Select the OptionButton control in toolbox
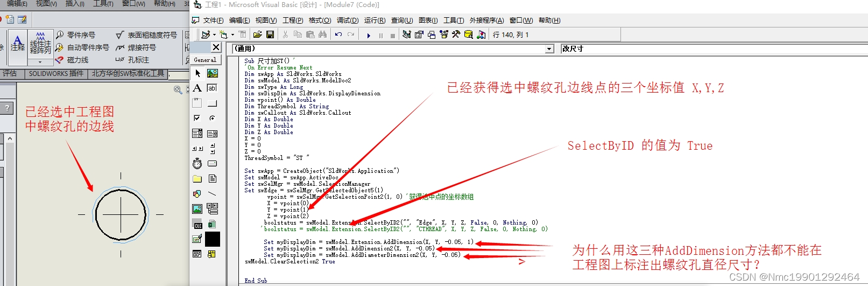 (213, 118)
